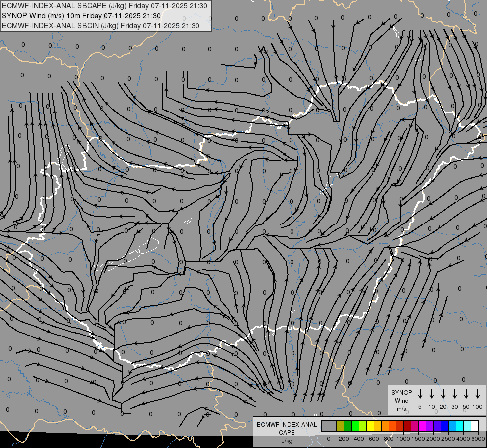Pick the bright green CAPE legend swatch
487x448 pixels.
[355, 426]
